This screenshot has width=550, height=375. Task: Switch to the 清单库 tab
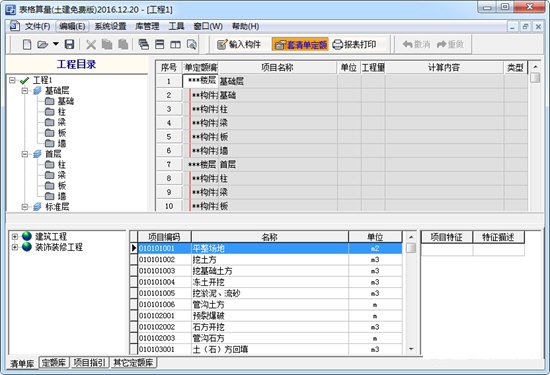coord(22,363)
